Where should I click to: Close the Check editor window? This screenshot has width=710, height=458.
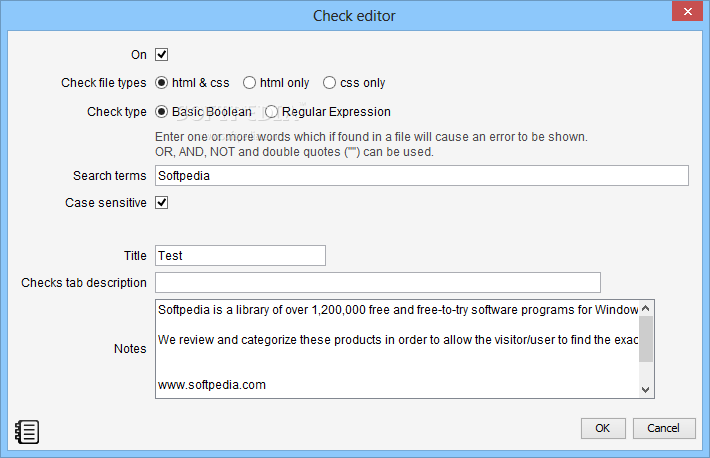pos(687,11)
